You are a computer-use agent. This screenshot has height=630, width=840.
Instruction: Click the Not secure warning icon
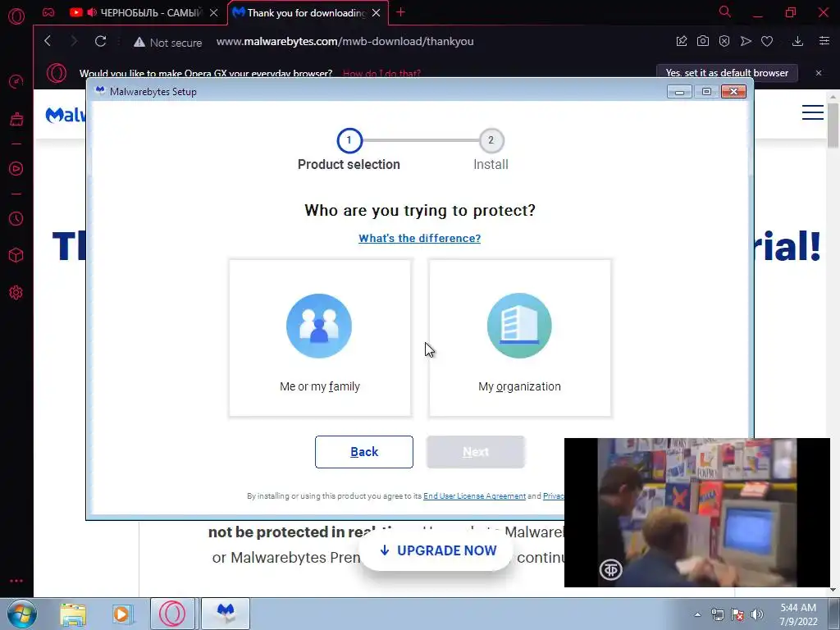point(139,42)
